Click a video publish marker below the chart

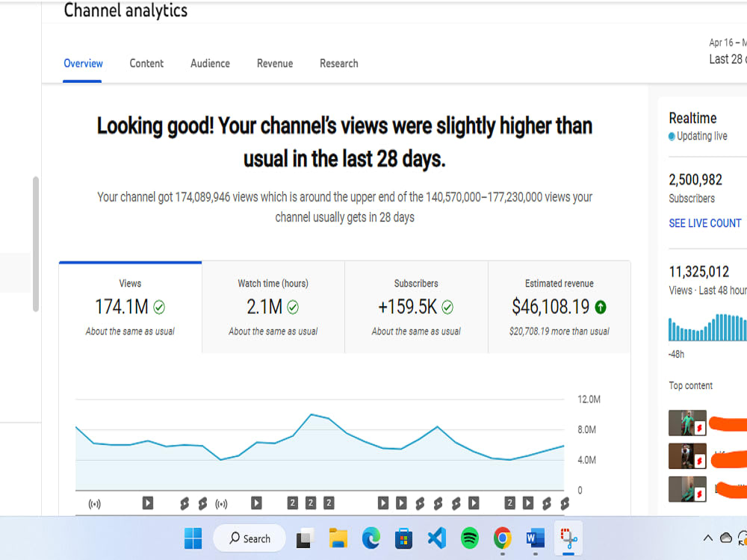coord(148,503)
